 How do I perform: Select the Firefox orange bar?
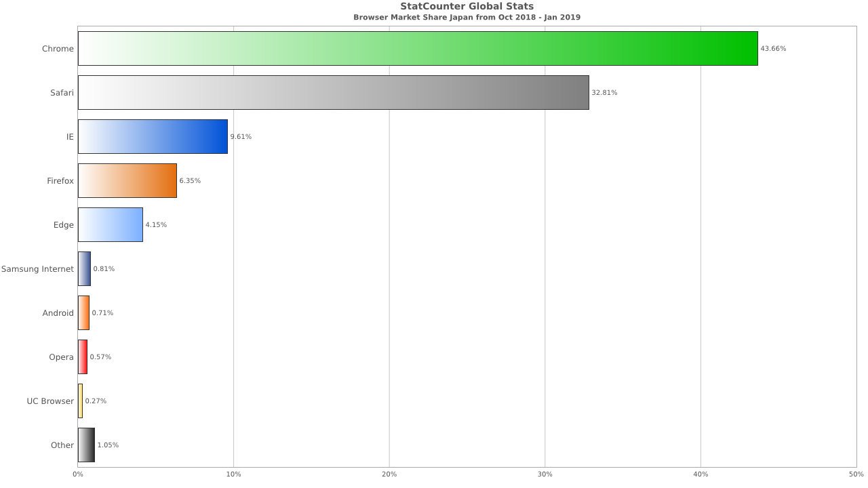click(x=127, y=180)
